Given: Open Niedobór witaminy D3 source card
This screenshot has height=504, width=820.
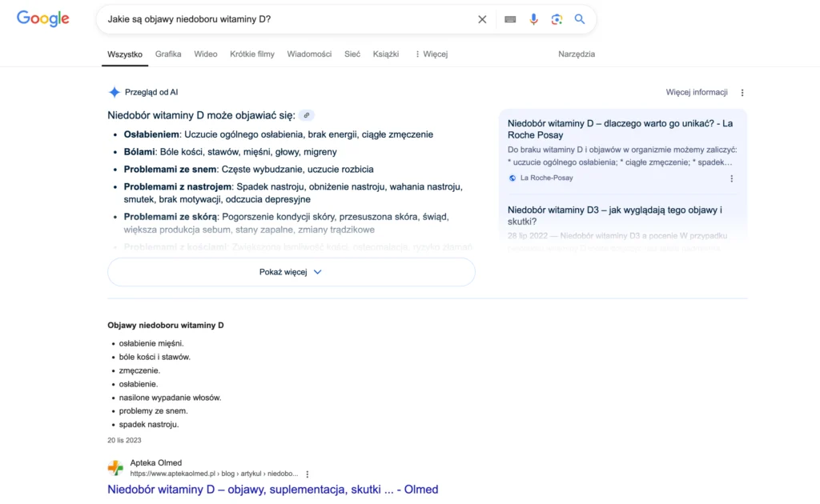Looking at the screenshot, I should click(x=614, y=216).
